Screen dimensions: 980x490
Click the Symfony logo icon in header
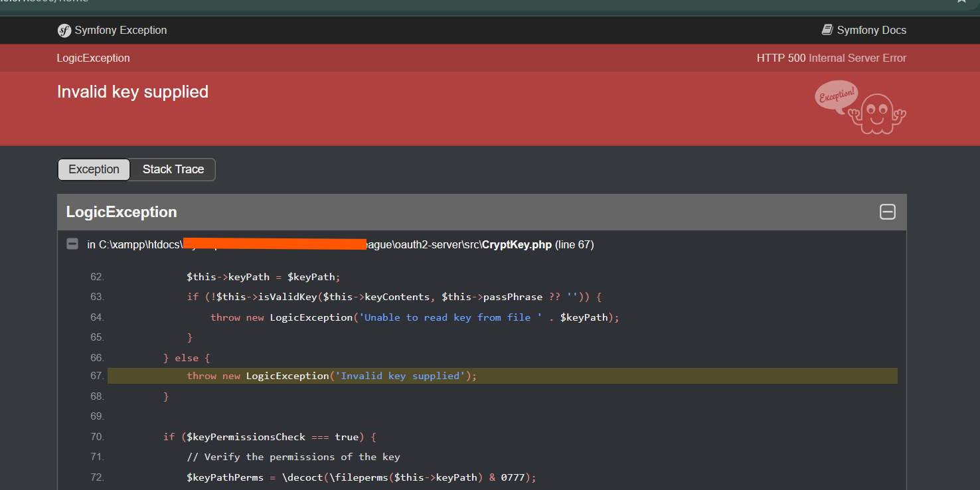pyautogui.click(x=64, y=31)
